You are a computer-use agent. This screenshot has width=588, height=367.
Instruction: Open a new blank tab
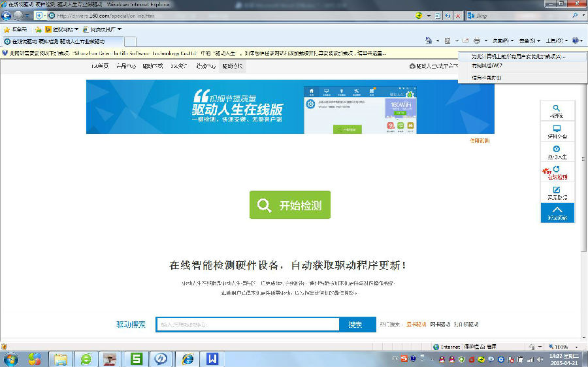pos(130,41)
